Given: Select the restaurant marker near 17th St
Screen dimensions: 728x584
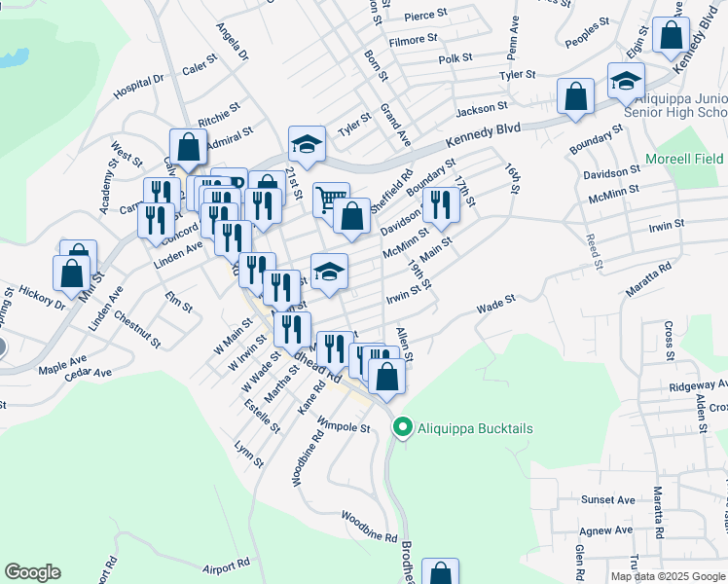Looking at the screenshot, I should (441, 206).
